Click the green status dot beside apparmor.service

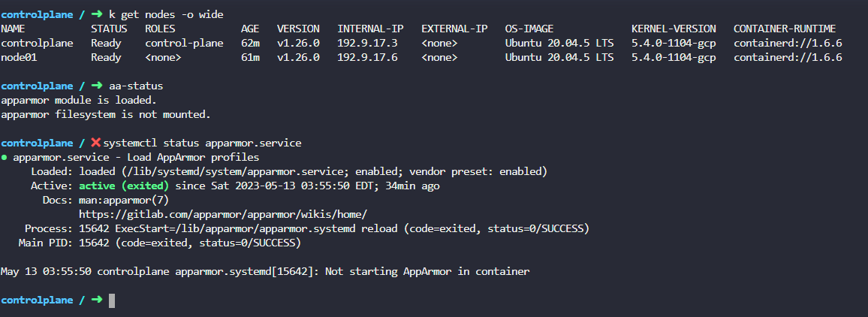tap(5, 157)
